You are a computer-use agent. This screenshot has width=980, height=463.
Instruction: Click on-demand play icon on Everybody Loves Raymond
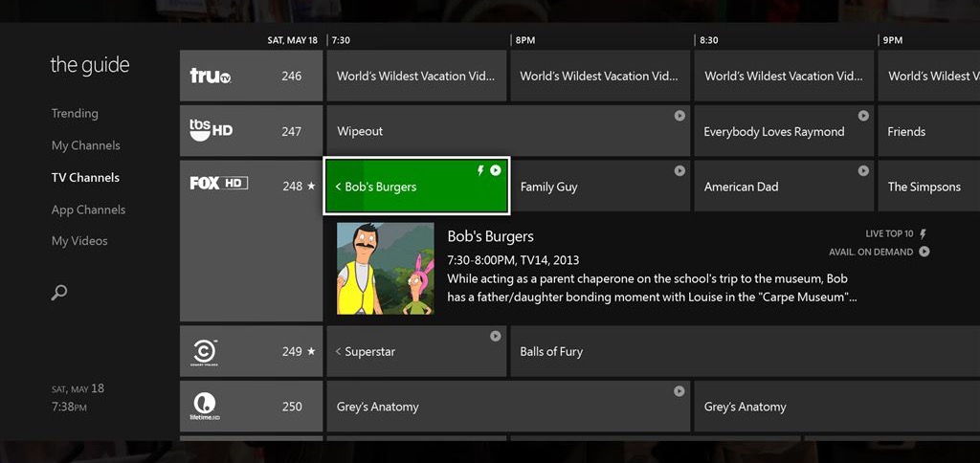pos(863,116)
